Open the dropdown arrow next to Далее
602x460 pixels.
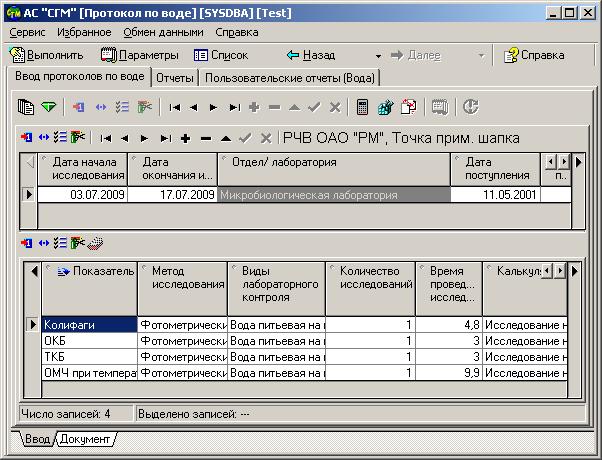(481, 56)
